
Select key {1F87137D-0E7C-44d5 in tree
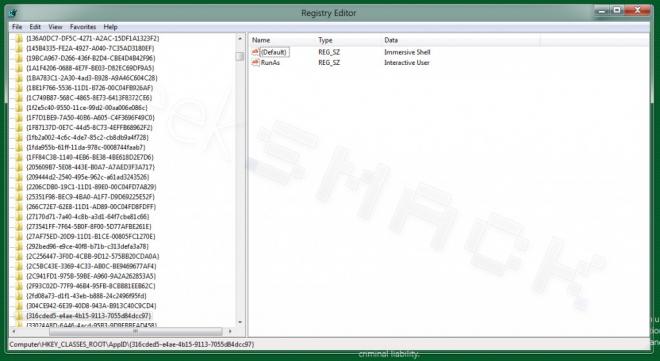89,127
